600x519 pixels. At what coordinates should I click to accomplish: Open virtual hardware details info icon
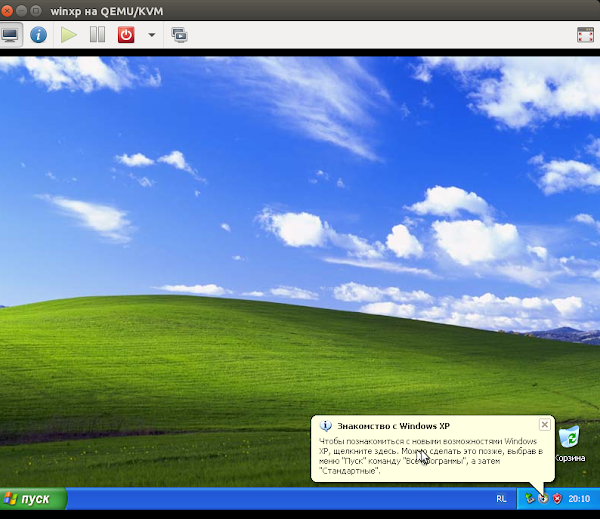pyautogui.click(x=39, y=35)
